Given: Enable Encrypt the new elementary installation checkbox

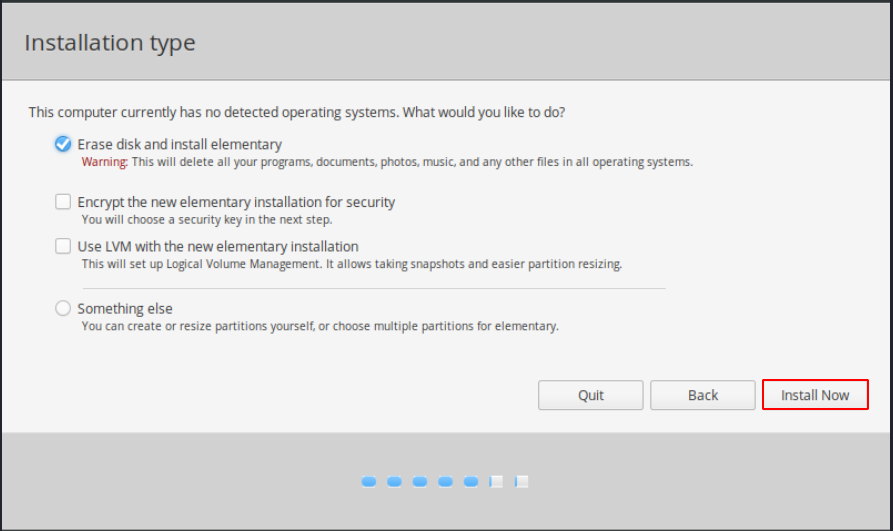Looking at the screenshot, I should point(63,202).
